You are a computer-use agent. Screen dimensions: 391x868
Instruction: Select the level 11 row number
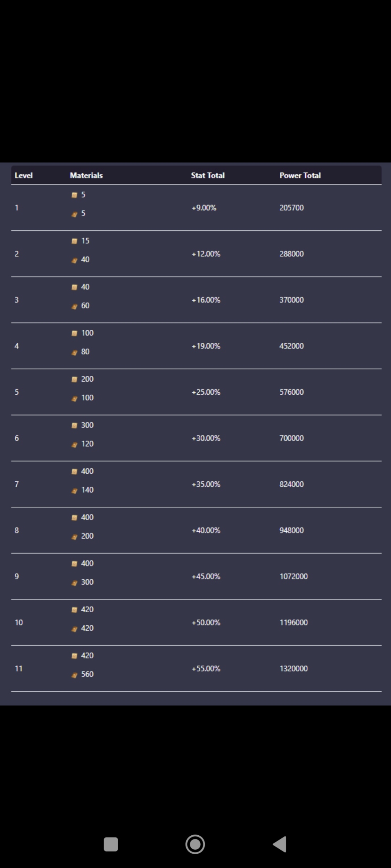[x=19, y=668]
